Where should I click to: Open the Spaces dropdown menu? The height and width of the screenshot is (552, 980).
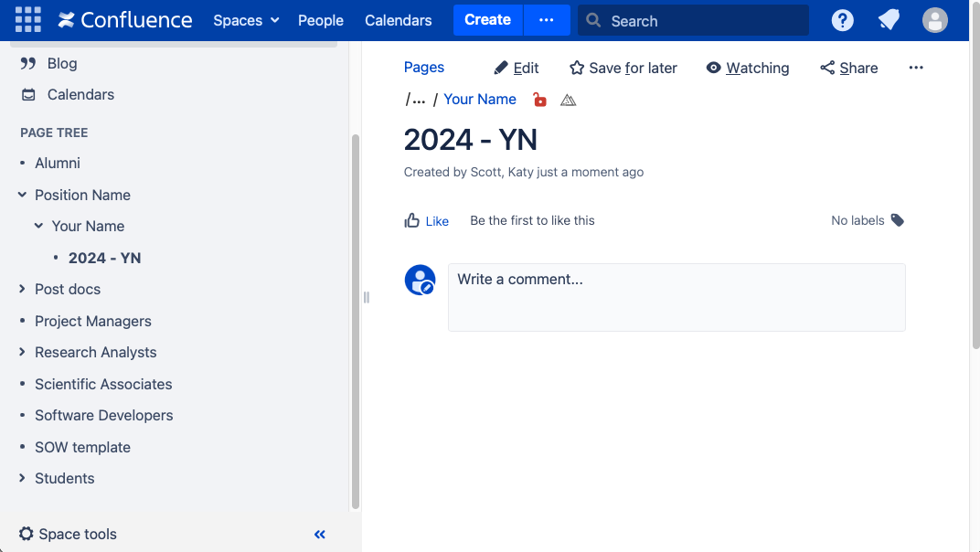pos(246,20)
